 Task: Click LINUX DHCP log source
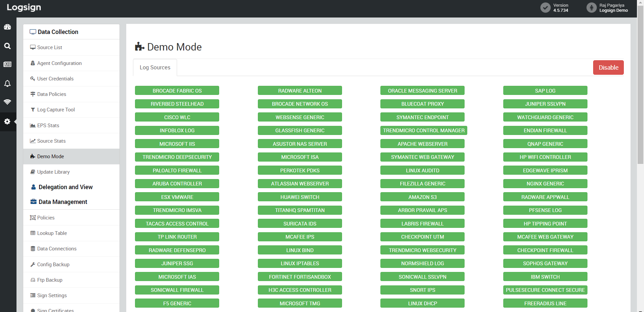pyautogui.click(x=422, y=303)
